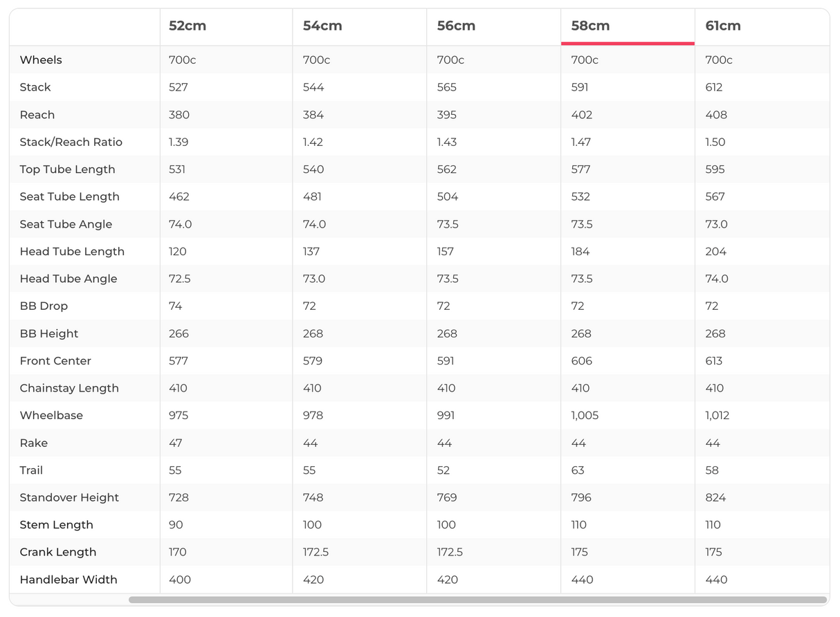Click the Head Tube Angle row label

69,279
